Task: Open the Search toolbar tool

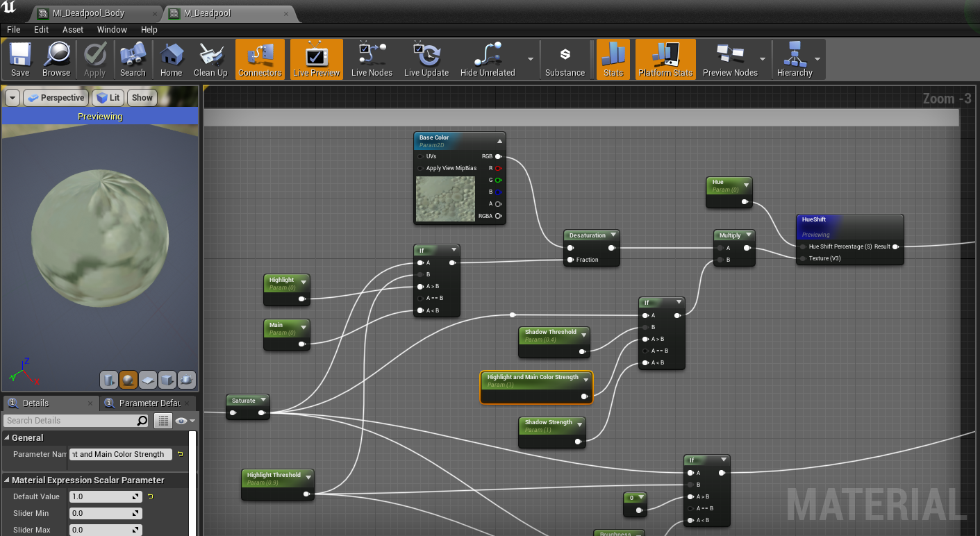Action: pos(133,59)
